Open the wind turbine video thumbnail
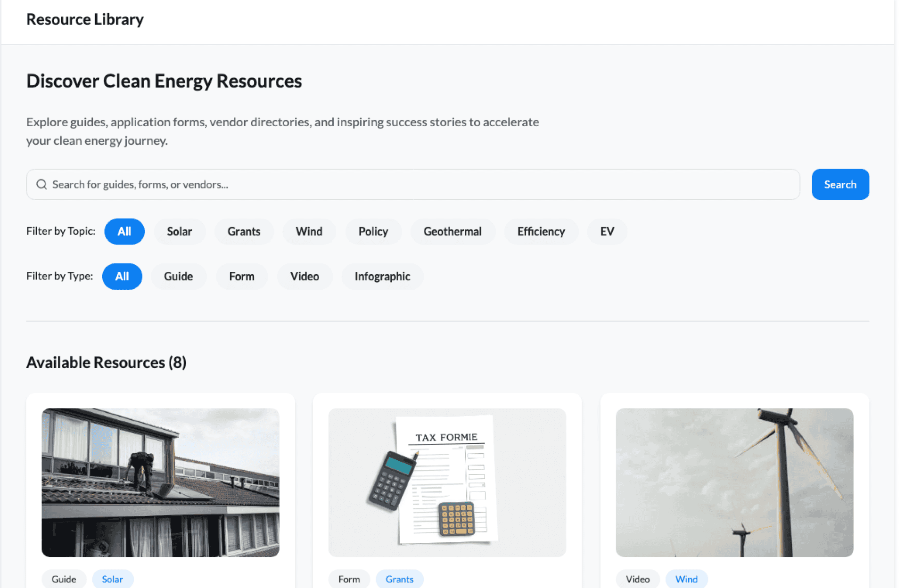Viewport: 905px width, 588px height. click(x=734, y=482)
